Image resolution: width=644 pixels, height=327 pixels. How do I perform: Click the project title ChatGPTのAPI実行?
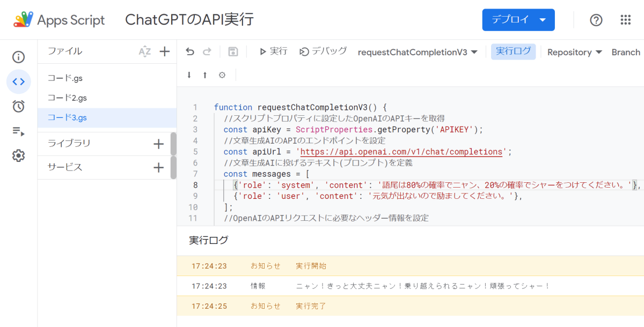[189, 20]
